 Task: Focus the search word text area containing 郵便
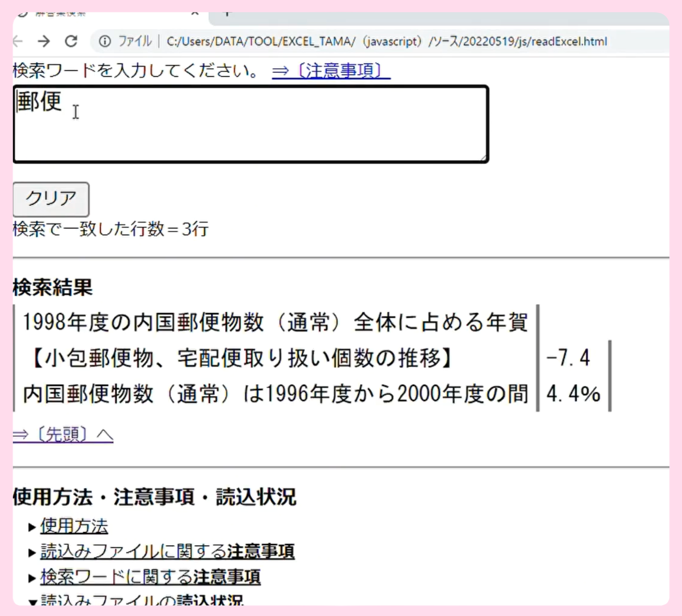251,124
